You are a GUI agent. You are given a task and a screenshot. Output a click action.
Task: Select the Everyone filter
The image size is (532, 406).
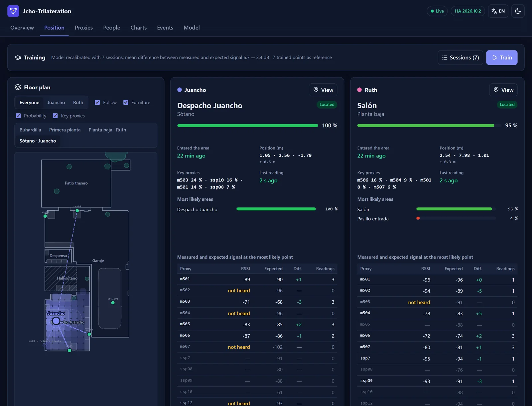(29, 102)
